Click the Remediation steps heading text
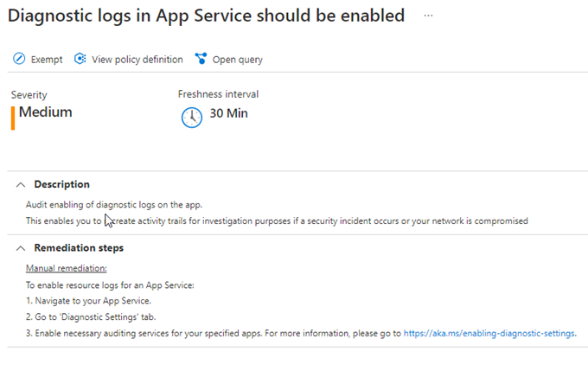588x371 pixels. 79,248
